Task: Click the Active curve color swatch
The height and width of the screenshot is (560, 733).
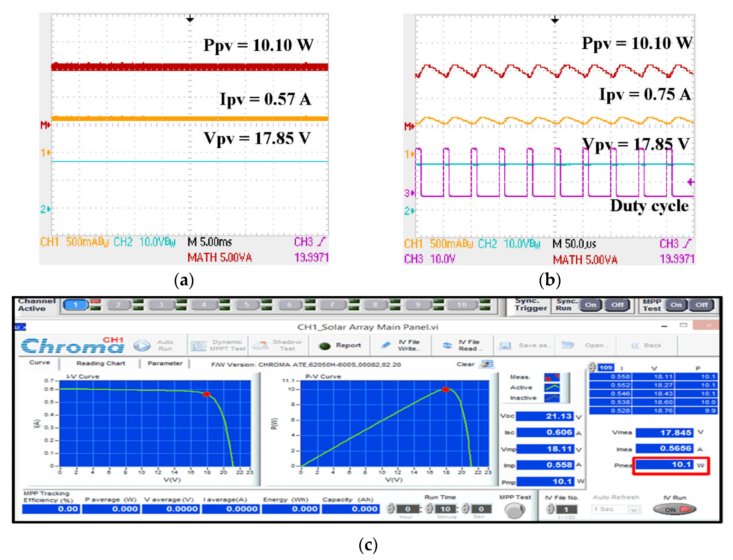Action: pos(552,388)
